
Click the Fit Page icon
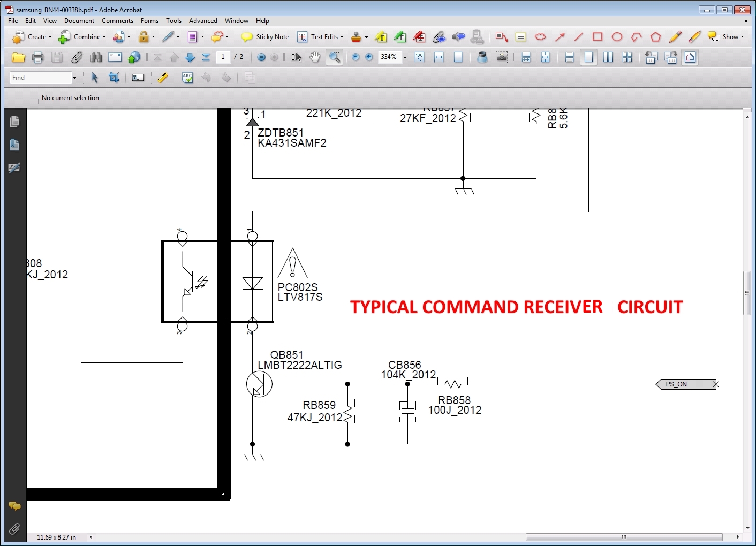click(x=458, y=57)
